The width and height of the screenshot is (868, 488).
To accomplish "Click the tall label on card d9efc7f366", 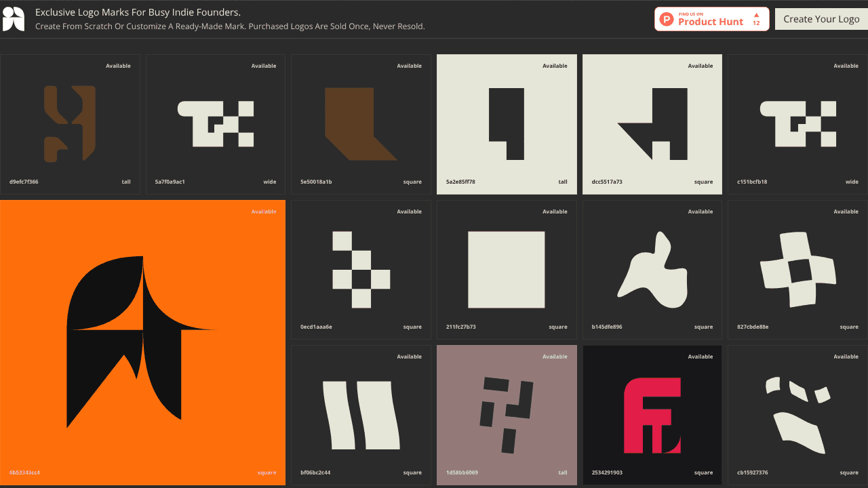I will (126, 182).
